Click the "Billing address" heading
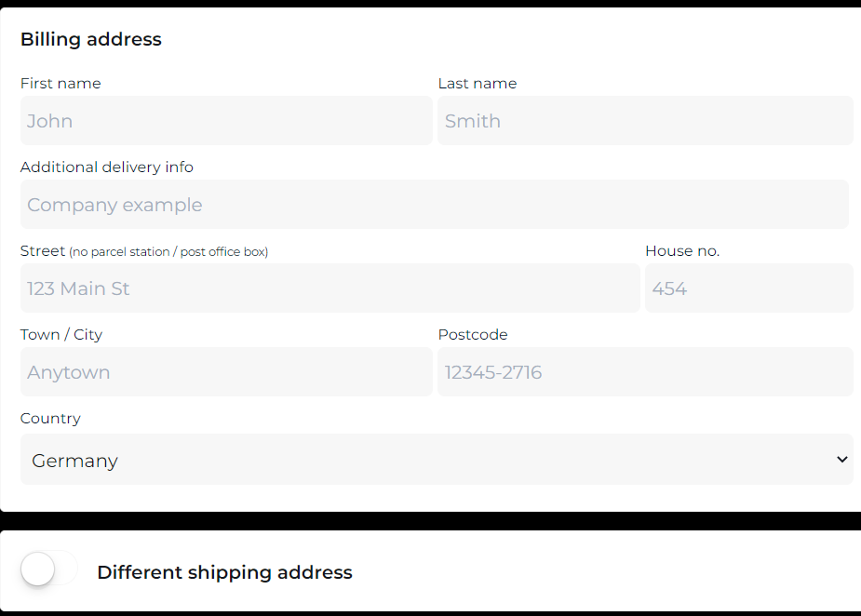This screenshot has width=861, height=616. pyautogui.click(x=91, y=39)
